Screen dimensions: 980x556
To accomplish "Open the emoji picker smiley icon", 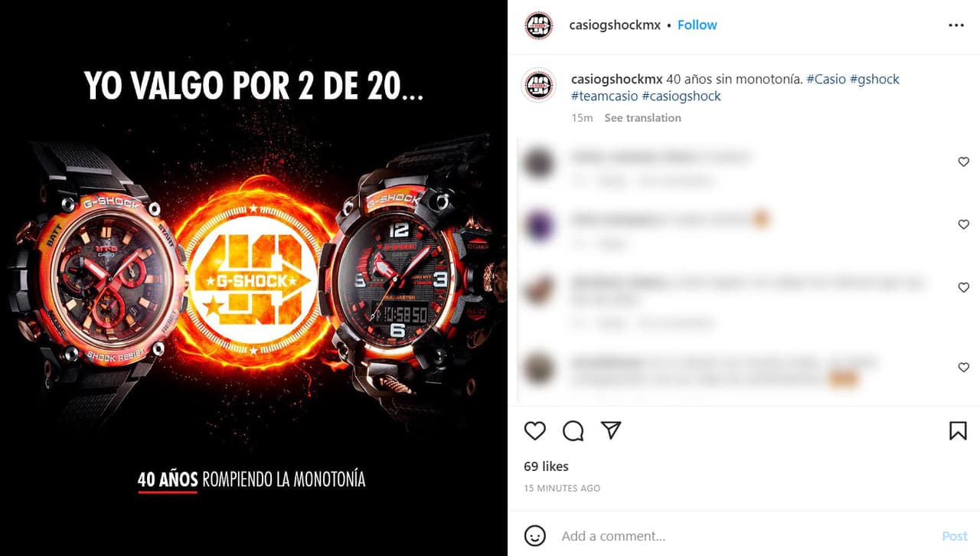I will (x=534, y=535).
